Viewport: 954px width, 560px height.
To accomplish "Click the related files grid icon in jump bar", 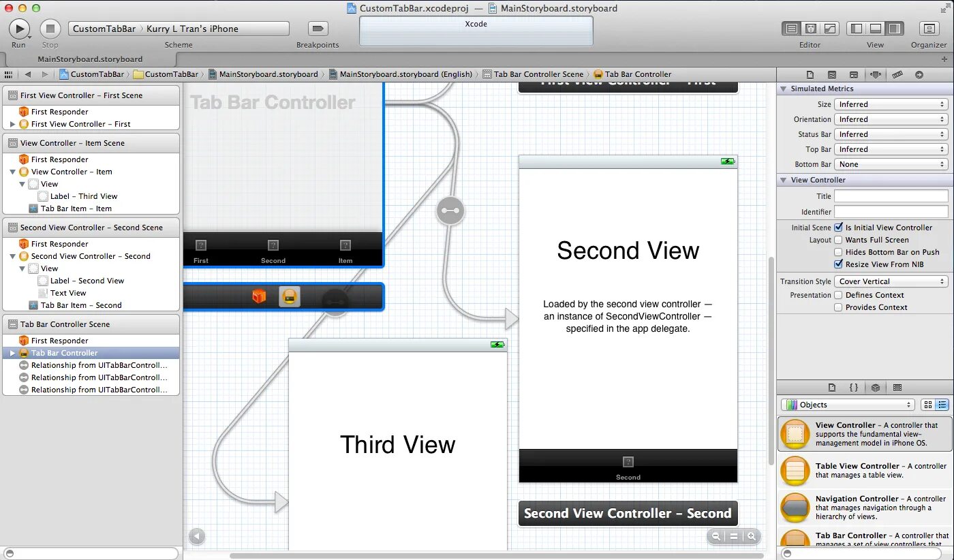I will click(x=9, y=74).
